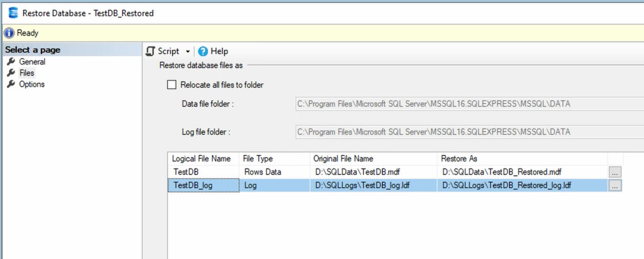Browse location for TestDB_Restored_log.ldf file
The image size is (644, 259).
[615, 186]
